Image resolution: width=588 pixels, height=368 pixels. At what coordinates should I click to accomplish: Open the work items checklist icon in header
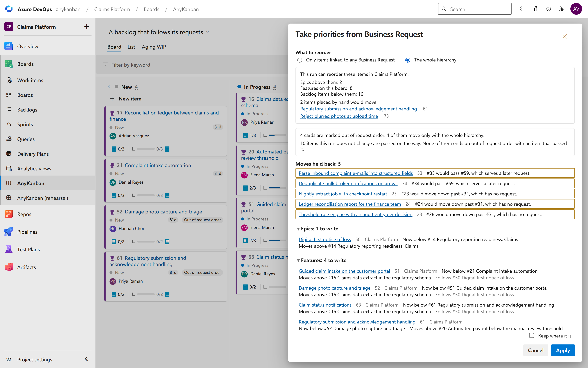(523, 9)
